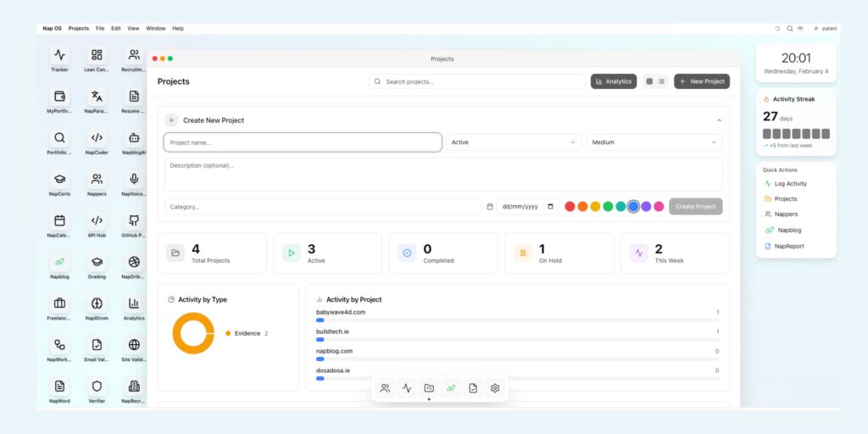Image resolution: width=868 pixels, height=434 pixels.
Task: Pick the purple project color swatch
Action: tap(646, 207)
